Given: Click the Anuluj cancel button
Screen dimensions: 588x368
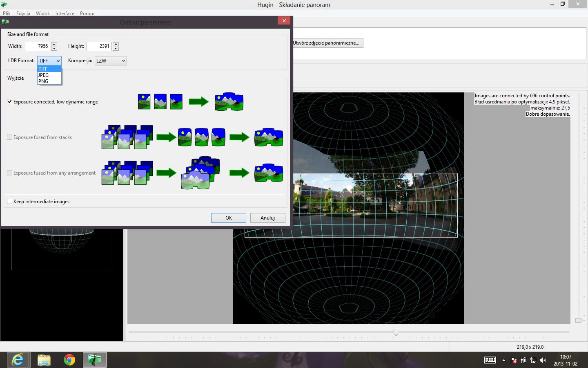Looking at the screenshot, I should click(x=267, y=218).
